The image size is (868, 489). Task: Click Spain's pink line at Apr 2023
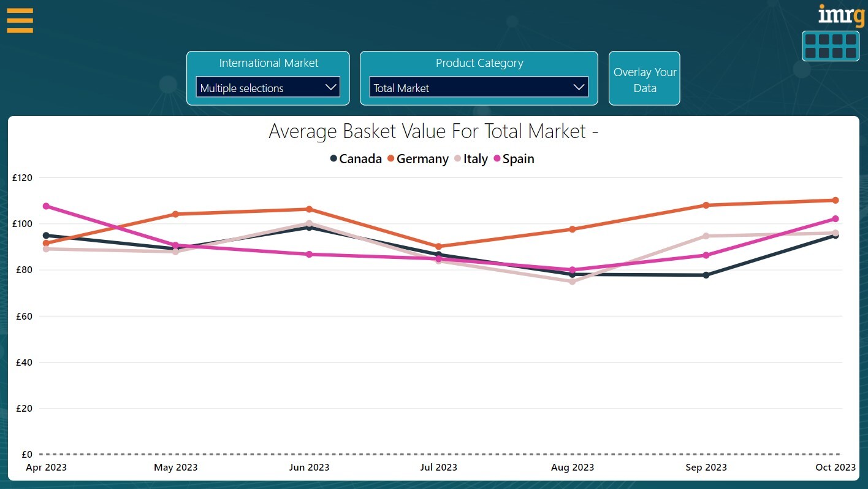click(x=46, y=206)
